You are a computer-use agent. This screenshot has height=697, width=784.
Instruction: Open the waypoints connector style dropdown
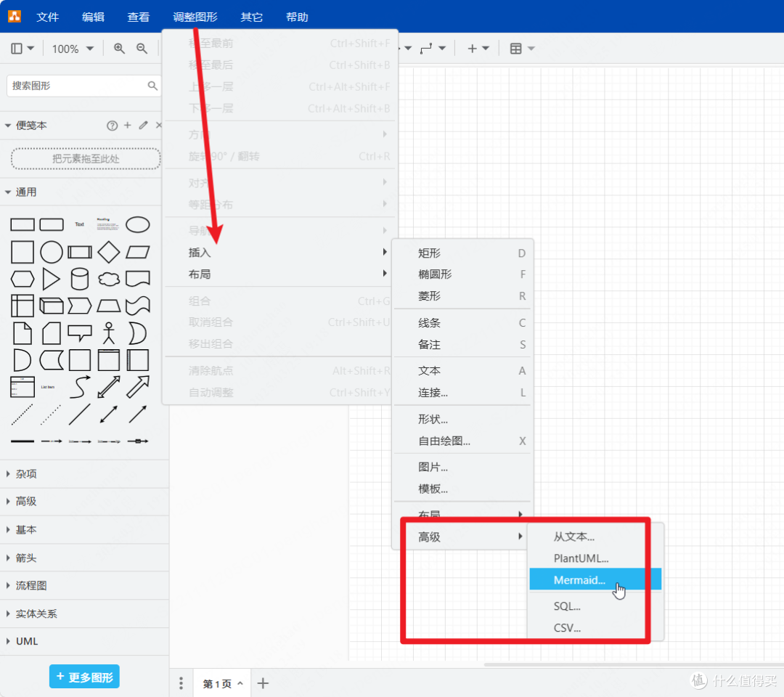[433, 49]
